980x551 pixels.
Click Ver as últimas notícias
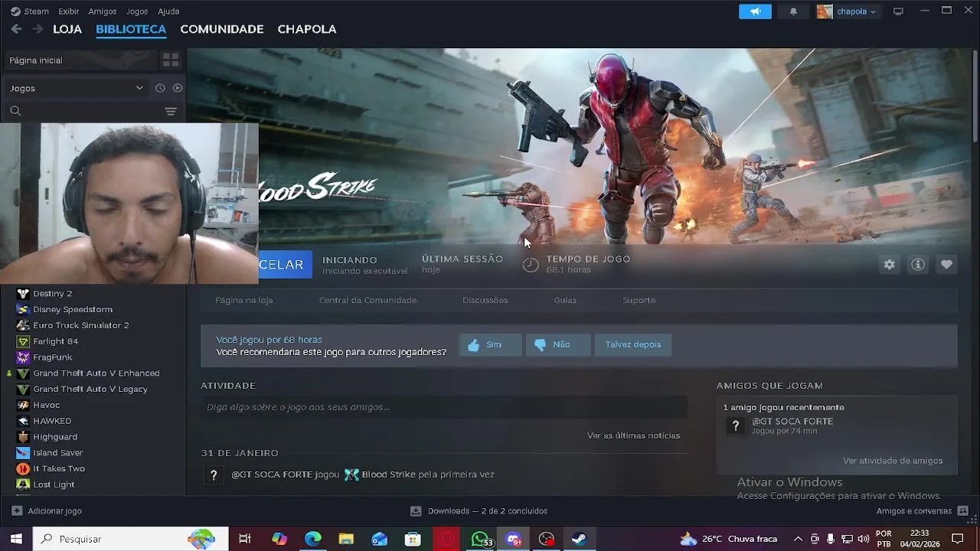633,435
